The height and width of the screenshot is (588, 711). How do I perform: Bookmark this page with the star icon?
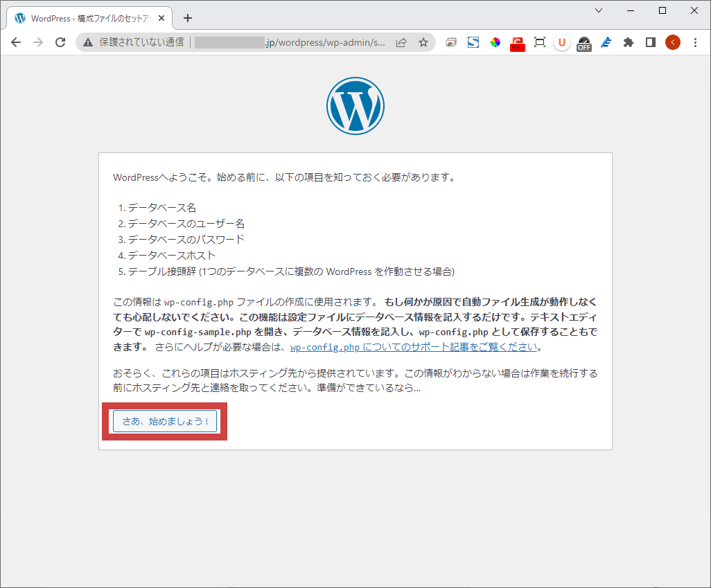pyautogui.click(x=423, y=42)
